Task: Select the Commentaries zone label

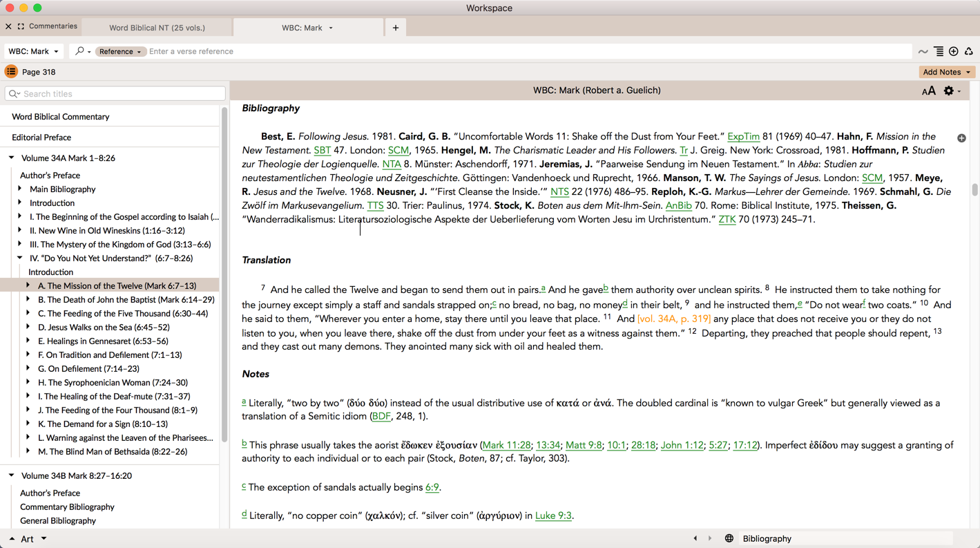Action: click(x=53, y=26)
